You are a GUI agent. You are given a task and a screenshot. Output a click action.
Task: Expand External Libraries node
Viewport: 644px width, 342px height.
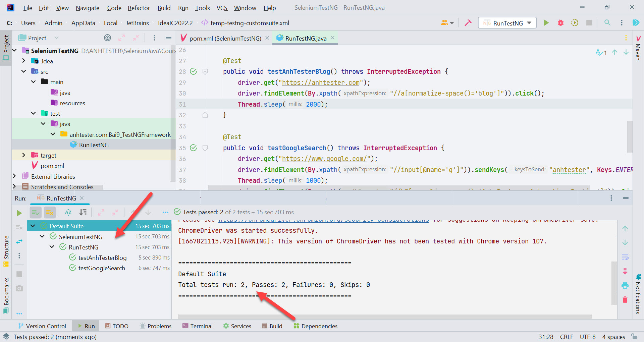(x=14, y=176)
